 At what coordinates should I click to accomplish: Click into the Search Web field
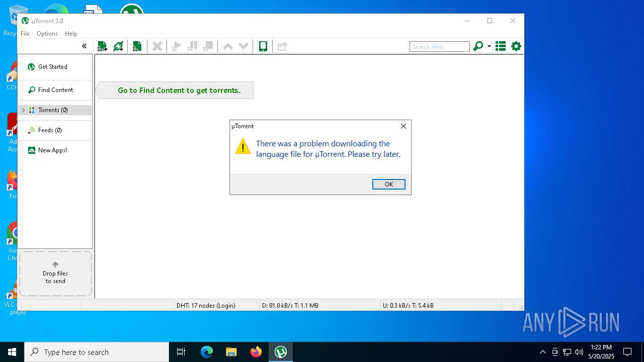click(x=439, y=46)
